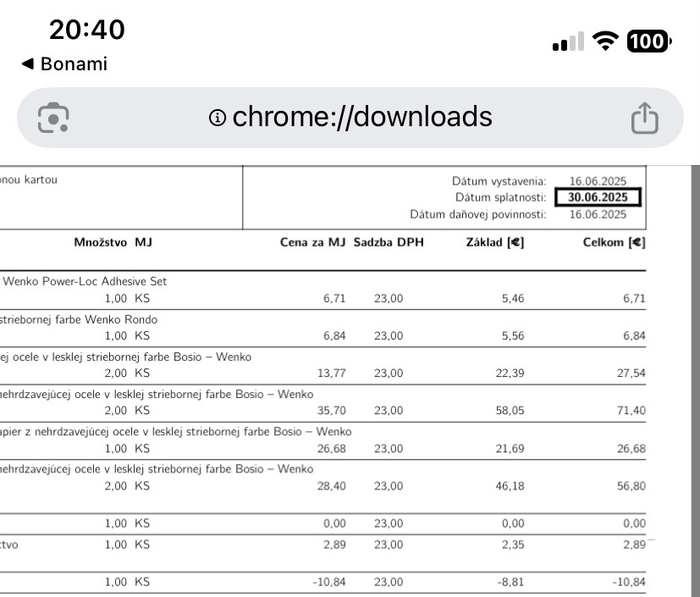
Task: Tap the boxed due date 30.06.2025
Action: coord(598,197)
